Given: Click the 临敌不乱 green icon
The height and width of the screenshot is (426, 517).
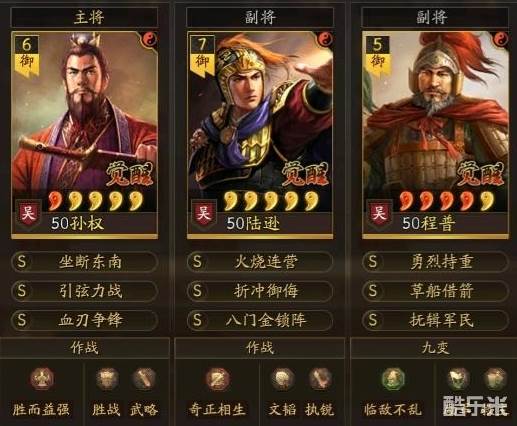Looking at the screenshot, I should (393, 379).
